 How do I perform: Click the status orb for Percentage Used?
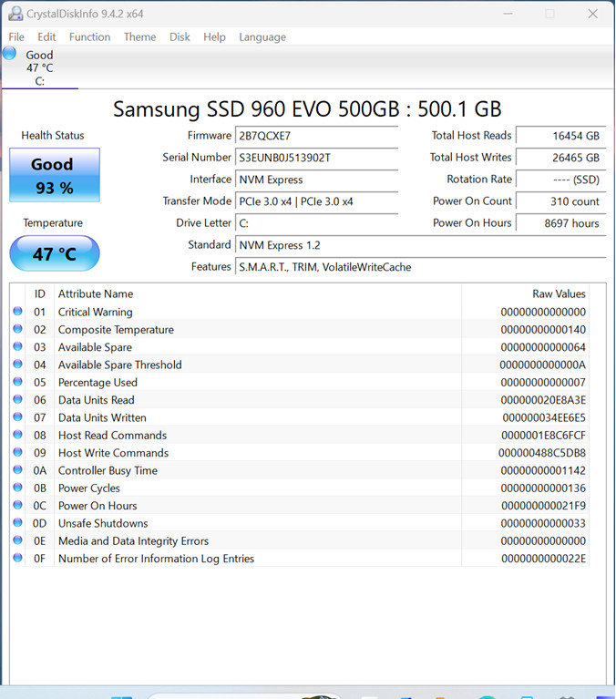(x=18, y=382)
